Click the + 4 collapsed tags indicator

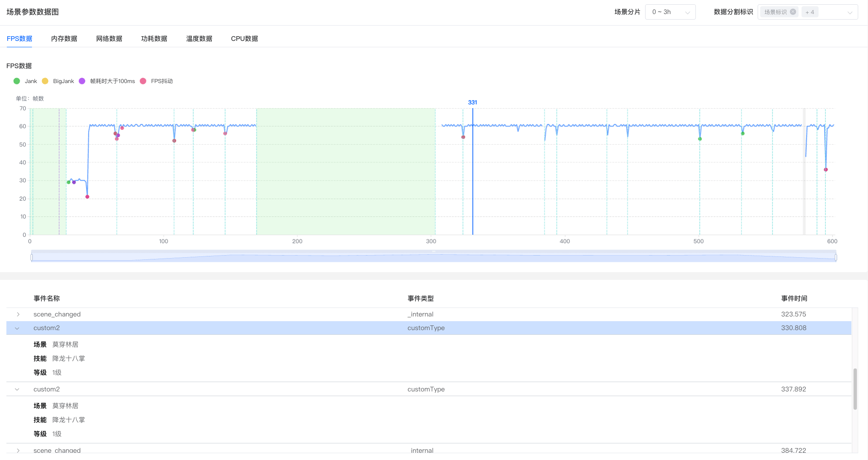(810, 12)
